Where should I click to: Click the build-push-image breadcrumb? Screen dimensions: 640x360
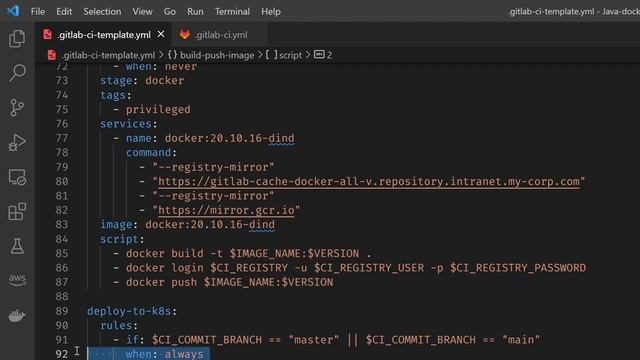(x=217, y=55)
